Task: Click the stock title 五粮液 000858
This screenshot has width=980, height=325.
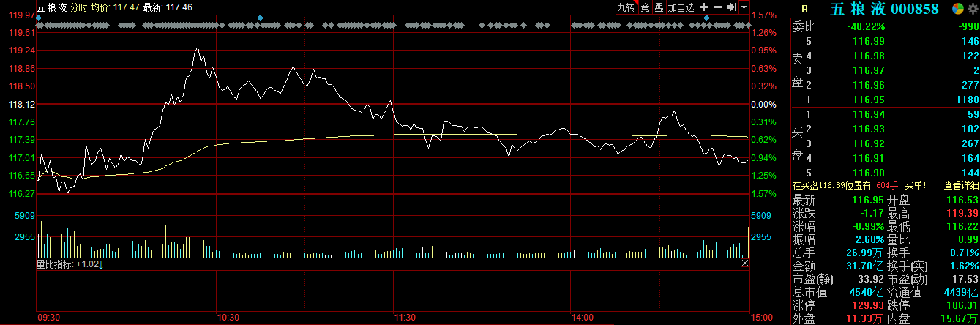Action: pyautogui.click(x=885, y=9)
